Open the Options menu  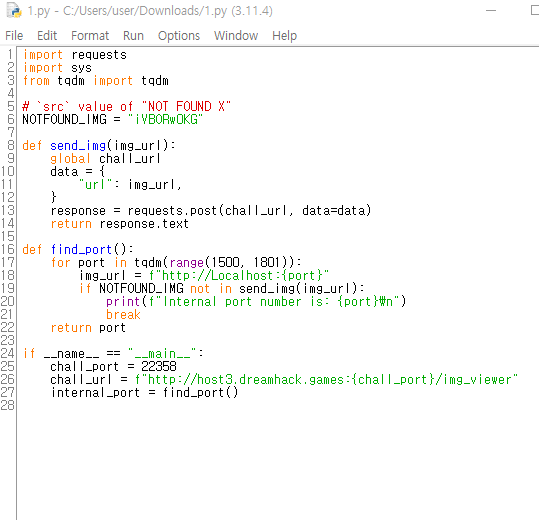tap(179, 36)
